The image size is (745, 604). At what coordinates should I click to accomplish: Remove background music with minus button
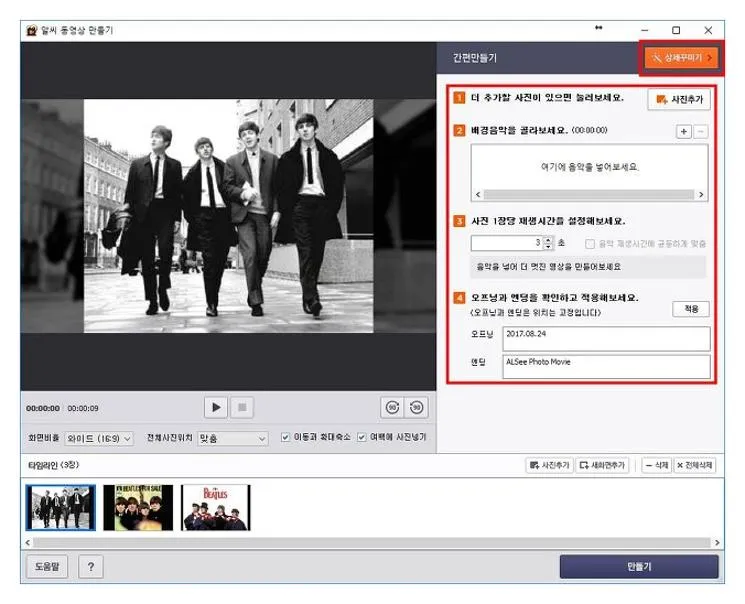coord(701,131)
